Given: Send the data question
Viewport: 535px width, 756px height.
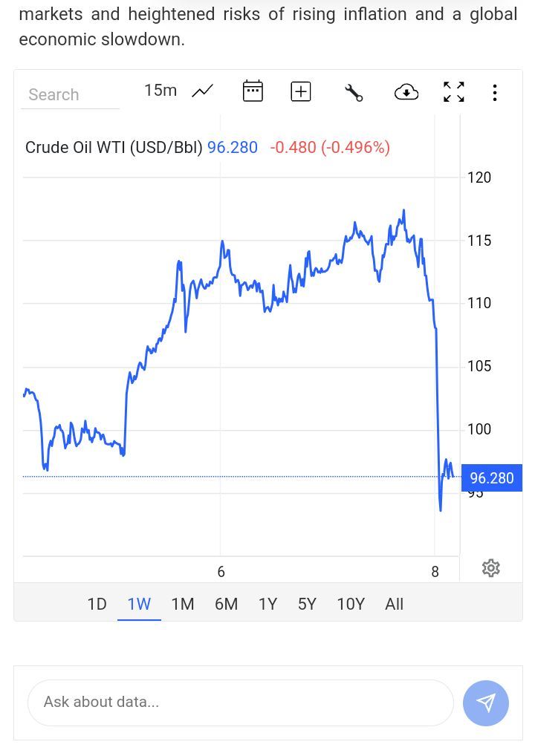Looking at the screenshot, I should pos(486,703).
